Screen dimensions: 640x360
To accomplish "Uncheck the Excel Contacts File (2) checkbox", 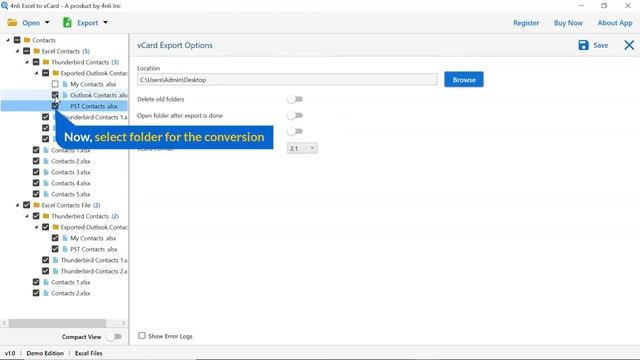I will tap(27, 205).
